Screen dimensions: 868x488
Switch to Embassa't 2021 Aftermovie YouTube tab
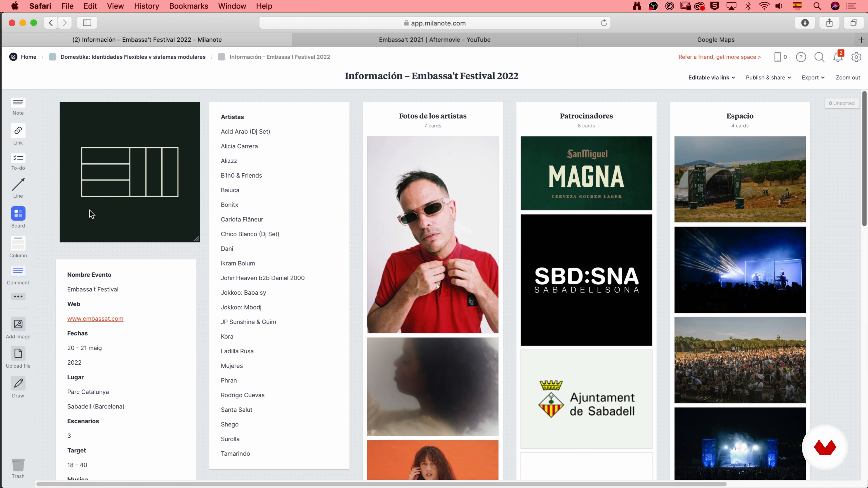click(x=434, y=40)
